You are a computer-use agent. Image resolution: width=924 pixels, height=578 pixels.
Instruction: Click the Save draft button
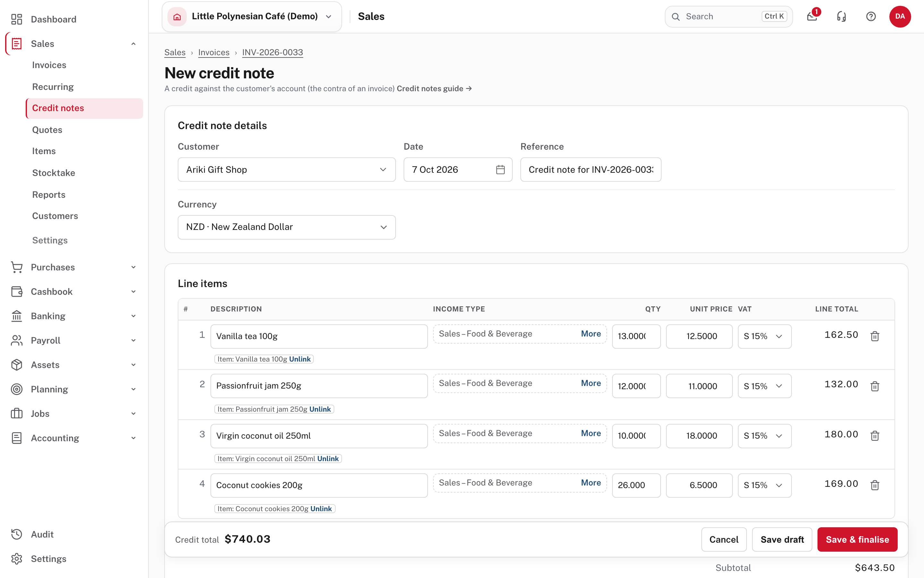782,539
